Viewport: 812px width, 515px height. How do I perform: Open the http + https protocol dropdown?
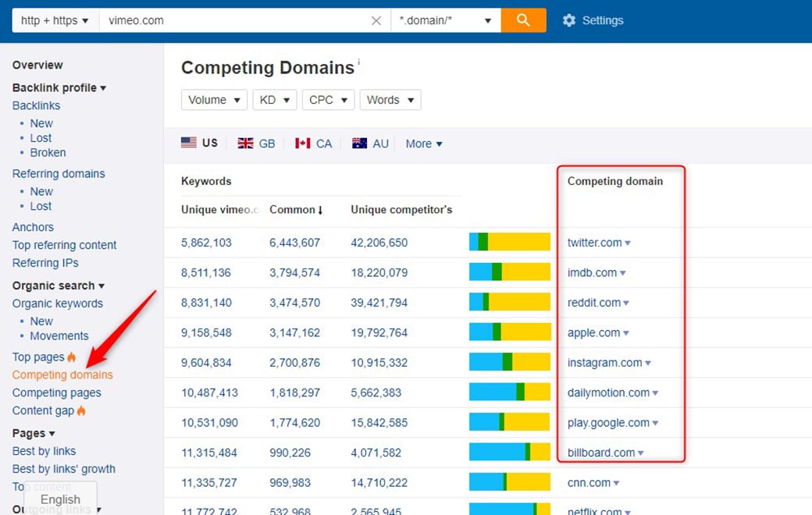(x=55, y=20)
